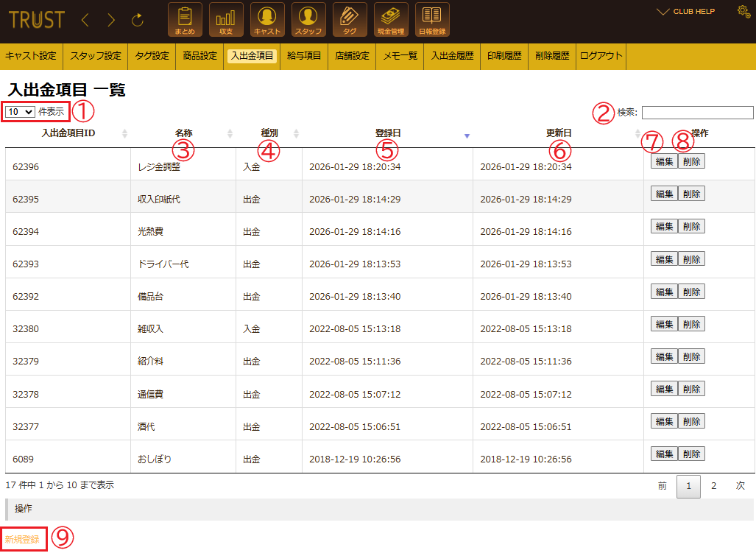Click the キャスト cast icon
The height and width of the screenshot is (553, 756).
(x=267, y=20)
